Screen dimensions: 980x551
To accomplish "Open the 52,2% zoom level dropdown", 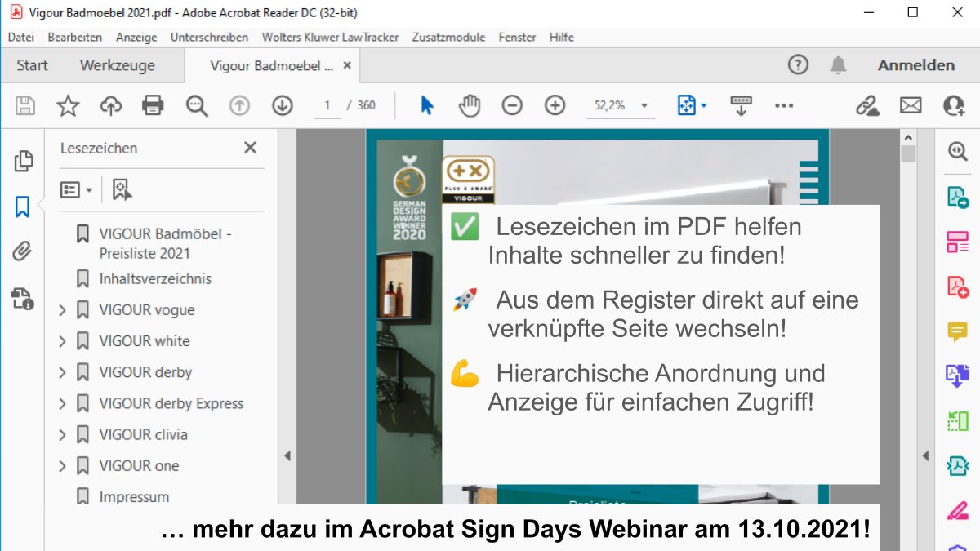I will (644, 105).
